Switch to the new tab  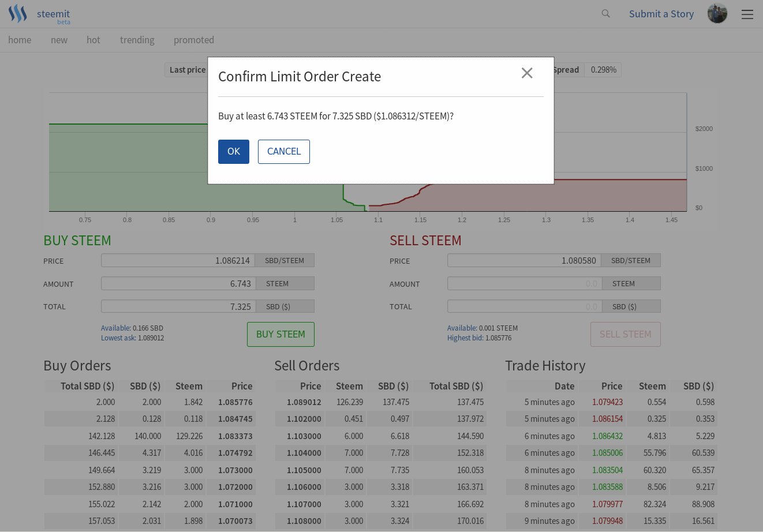coord(59,40)
